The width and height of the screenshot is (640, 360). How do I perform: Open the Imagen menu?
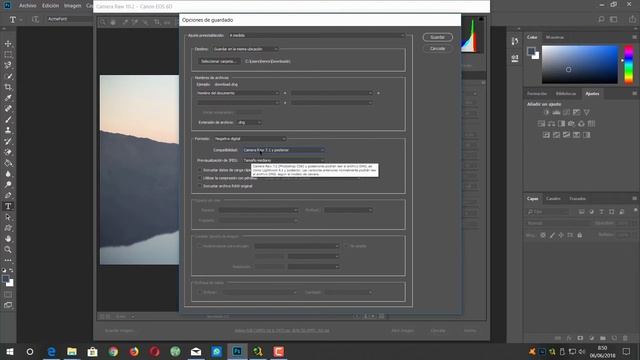click(x=72, y=6)
